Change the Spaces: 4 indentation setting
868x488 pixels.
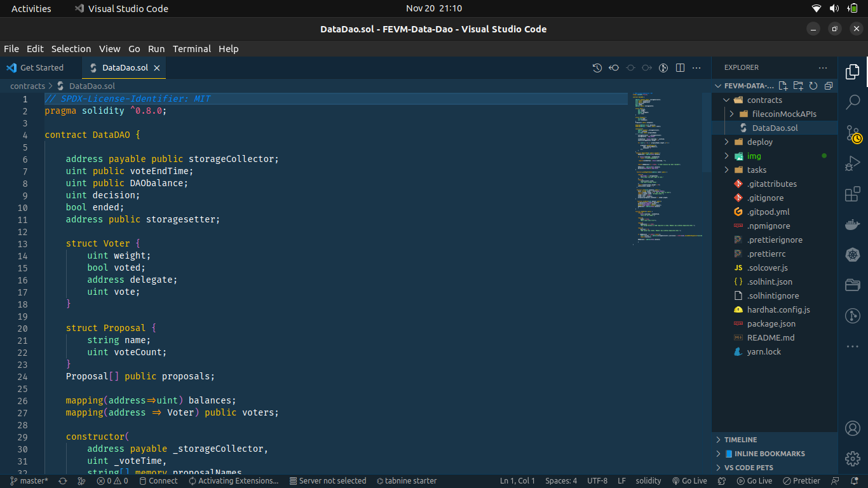click(561, 481)
